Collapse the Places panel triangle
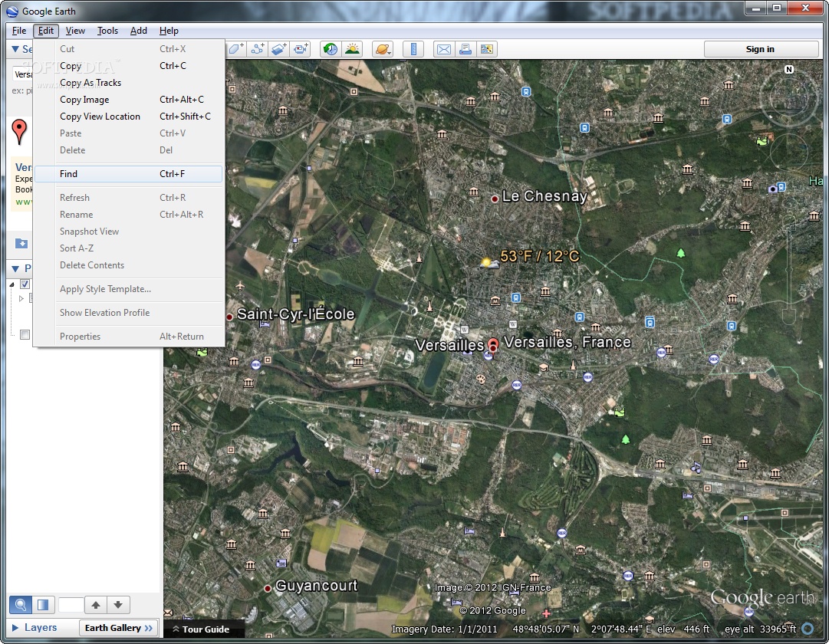The height and width of the screenshot is (644, 829). (x=15, y=268)
